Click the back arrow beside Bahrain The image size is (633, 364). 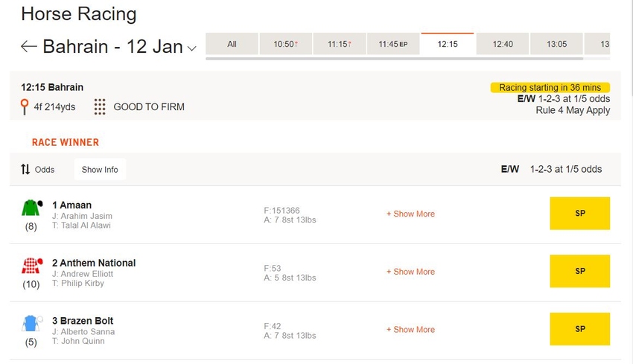point(28,46)
